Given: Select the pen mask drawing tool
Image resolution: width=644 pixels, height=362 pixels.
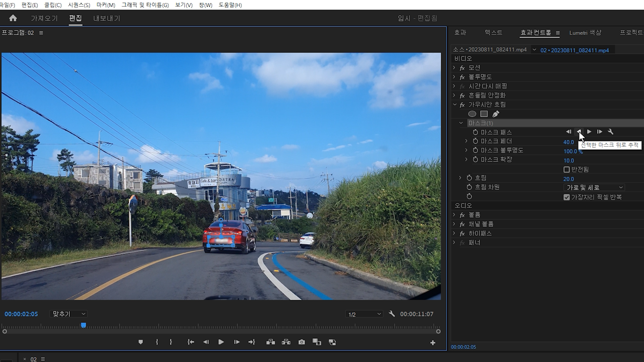Looking at the screenshot, I should click(x=495, y=114).
